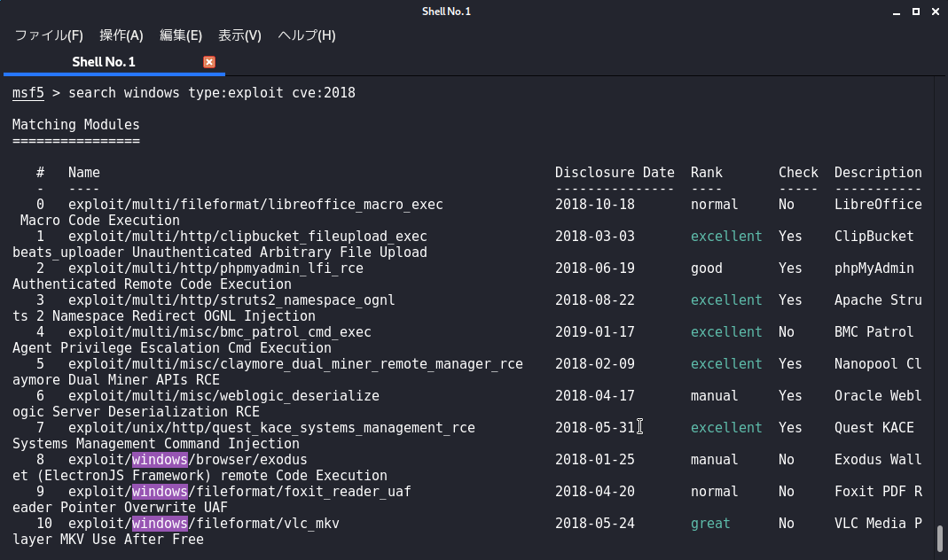
Task: Click 'beats_uploader Unauthenticated Arbitrary File Upload' line
Action: coord(220,253)
